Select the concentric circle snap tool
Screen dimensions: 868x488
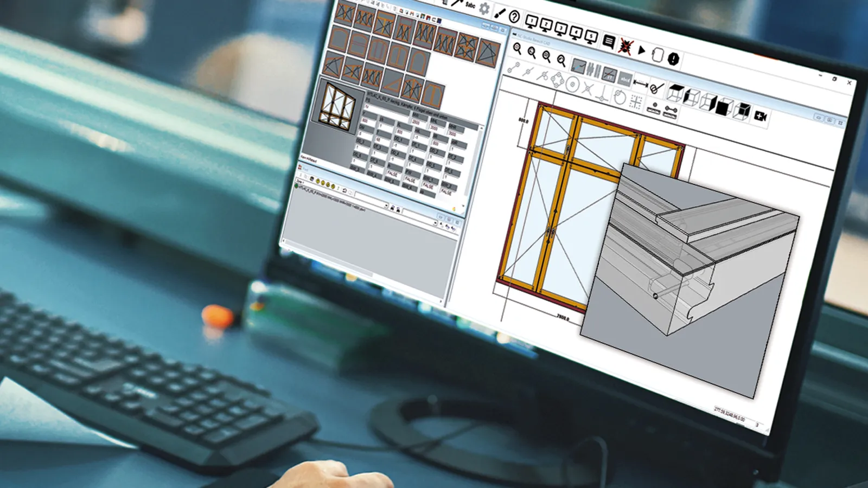coord(572,85)
